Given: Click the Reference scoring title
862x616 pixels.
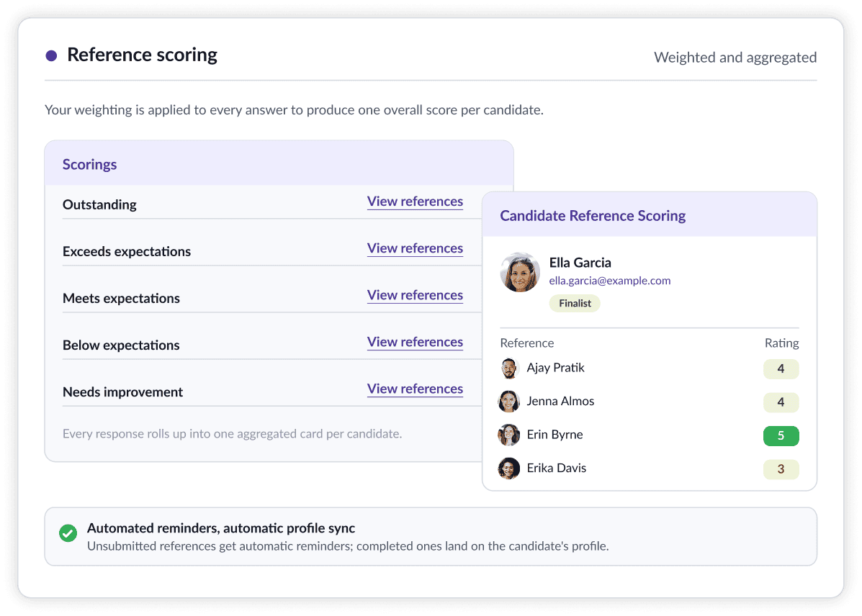Looking at the screenshot, I should (x=142, y=55).
